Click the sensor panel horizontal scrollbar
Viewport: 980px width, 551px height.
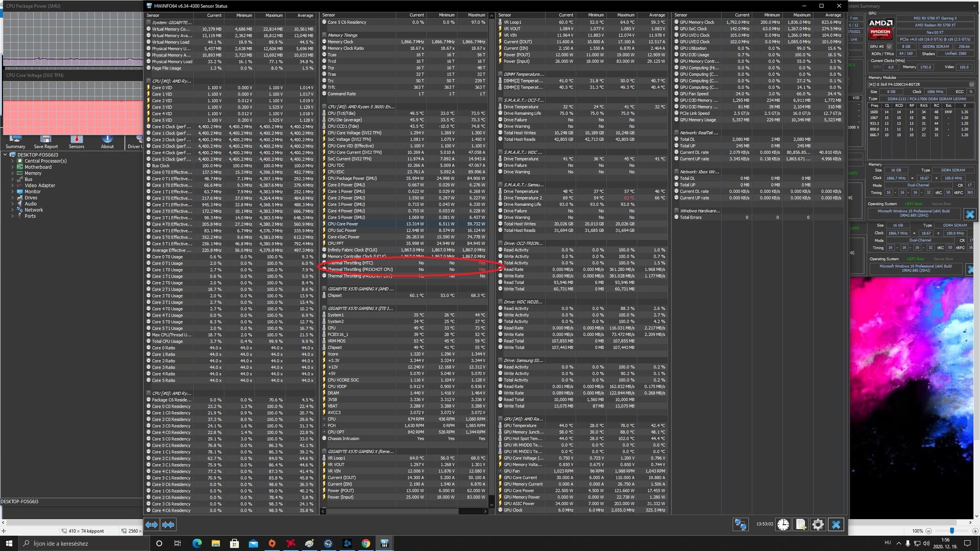pos(392,511)
